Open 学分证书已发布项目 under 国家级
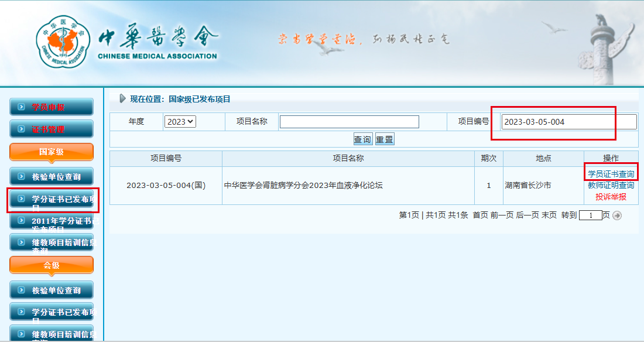 click(x=52, y=199)
